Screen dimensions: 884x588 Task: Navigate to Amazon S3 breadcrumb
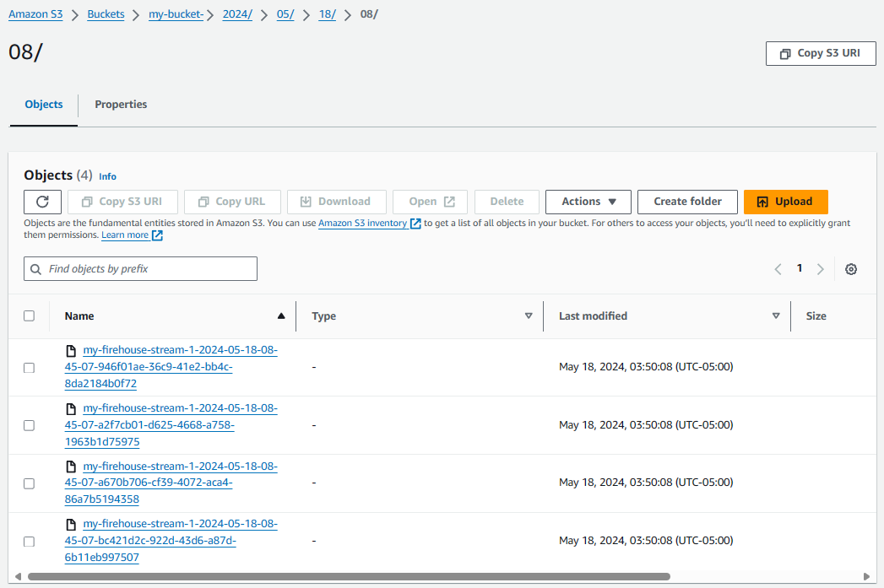[x=35, y=14]
